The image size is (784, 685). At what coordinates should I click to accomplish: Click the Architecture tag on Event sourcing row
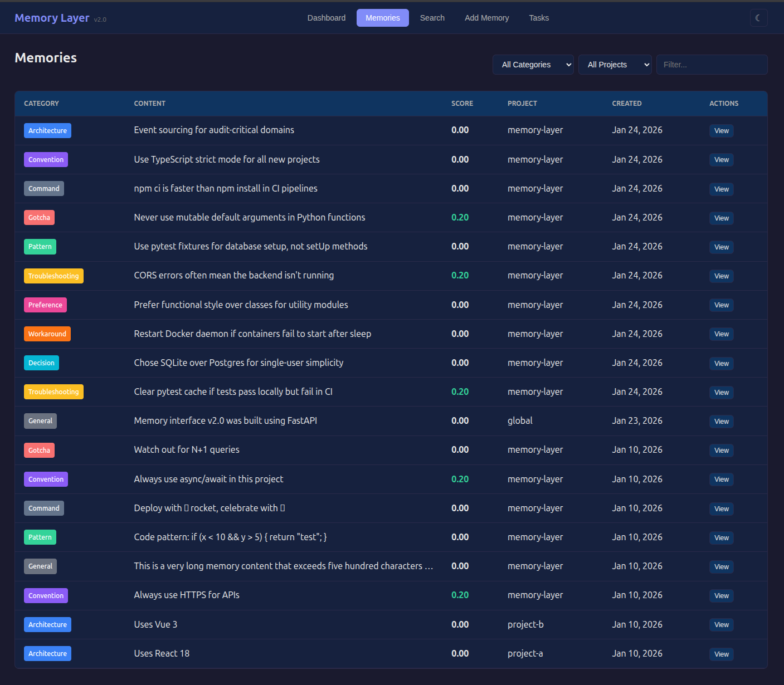[47, 130]
